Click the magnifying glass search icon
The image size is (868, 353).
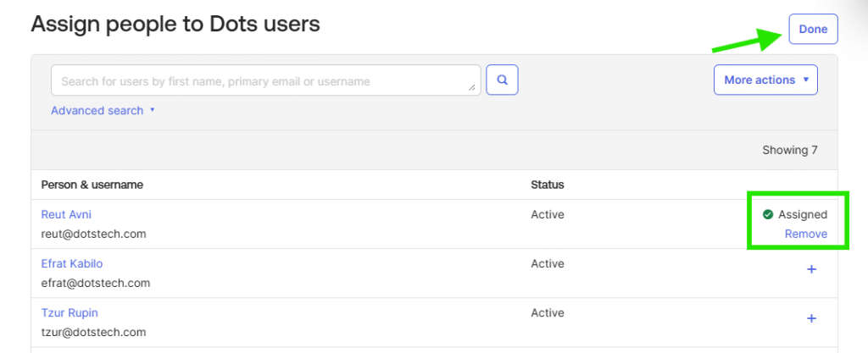[x=502, y=80]
